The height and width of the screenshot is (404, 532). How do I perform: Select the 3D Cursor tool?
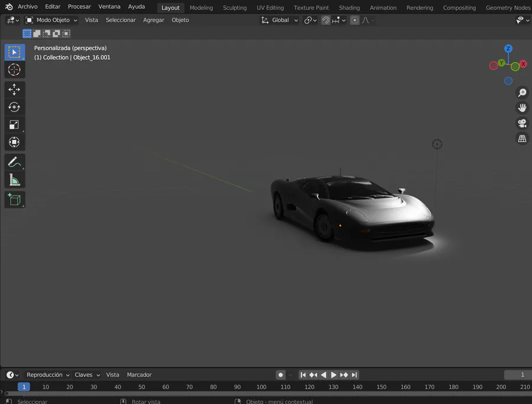[15, 70]
